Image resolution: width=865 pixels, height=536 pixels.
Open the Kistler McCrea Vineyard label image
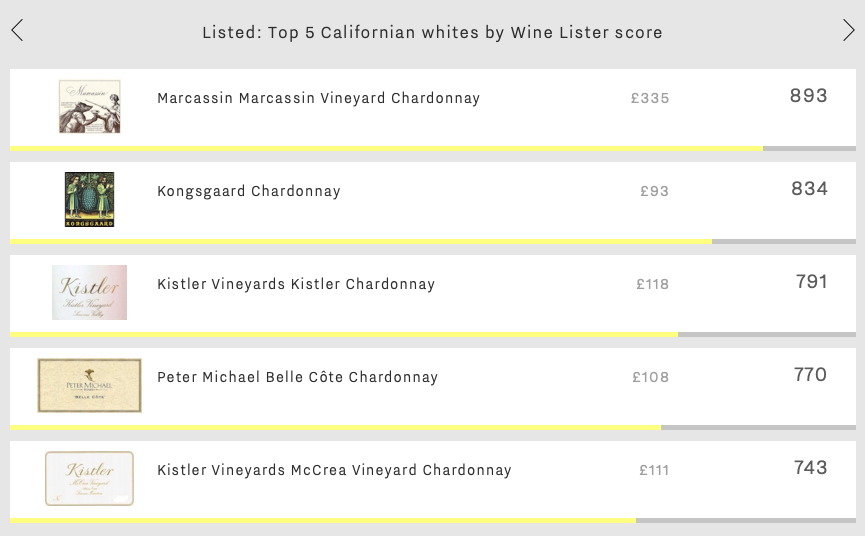[89, 478]
